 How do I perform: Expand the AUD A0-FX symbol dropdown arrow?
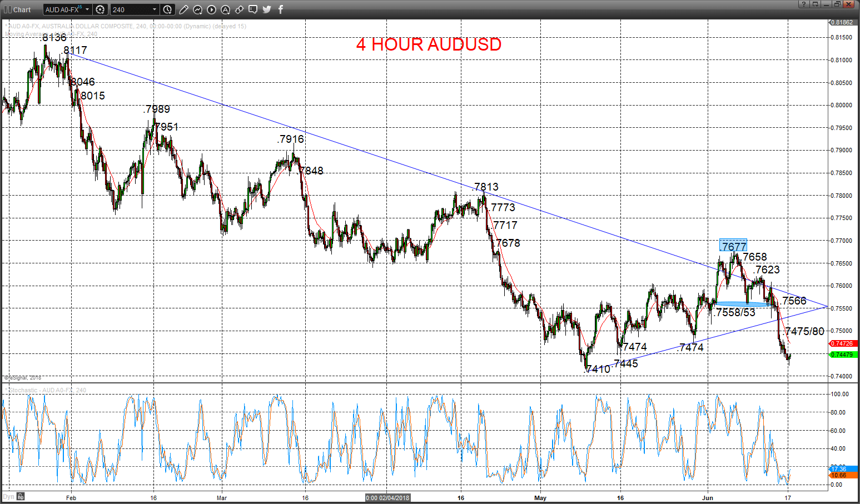(x=87, y=9)
